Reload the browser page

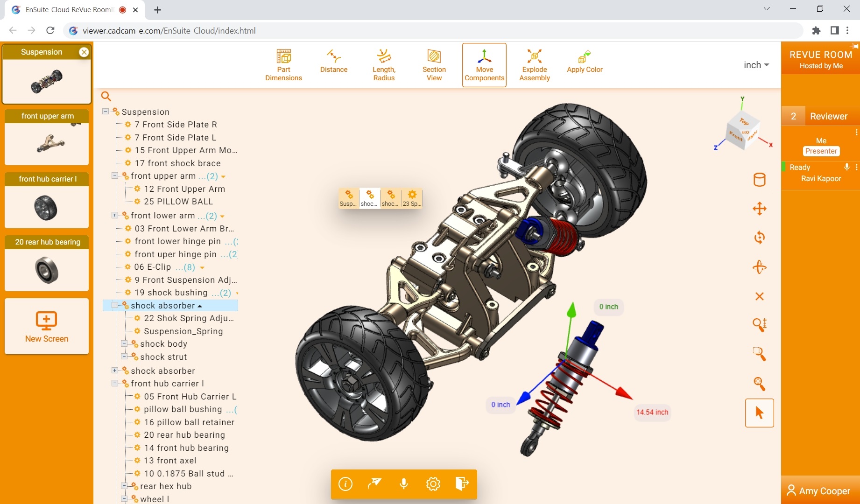[50, 30]
